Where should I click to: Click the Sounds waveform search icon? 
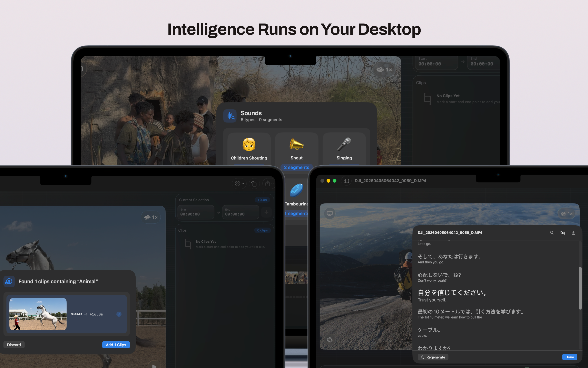click(x=230, y=116)
